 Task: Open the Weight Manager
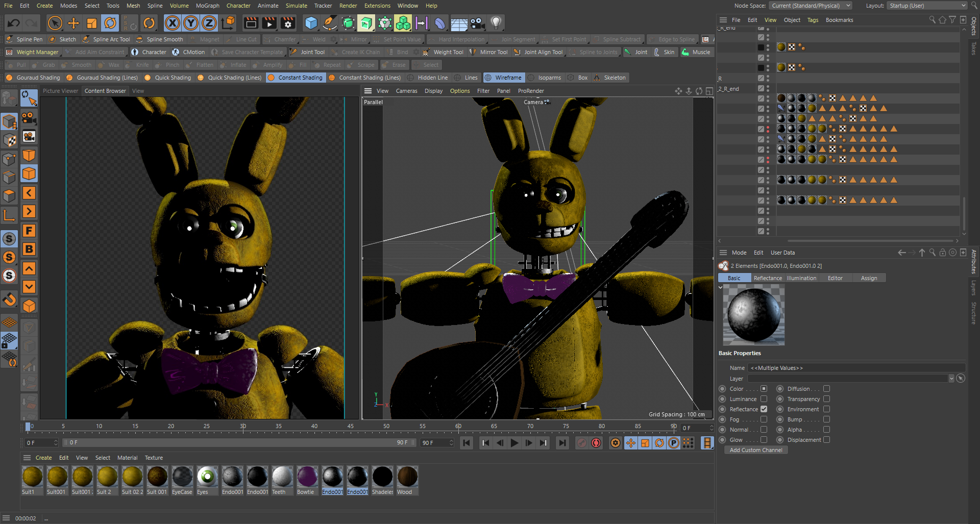pos(32,52)
